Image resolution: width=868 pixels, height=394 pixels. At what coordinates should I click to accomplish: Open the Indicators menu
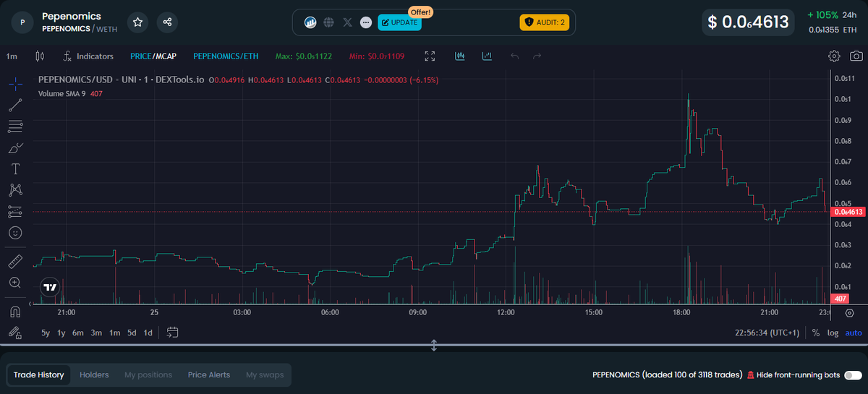tap(88, 56)
